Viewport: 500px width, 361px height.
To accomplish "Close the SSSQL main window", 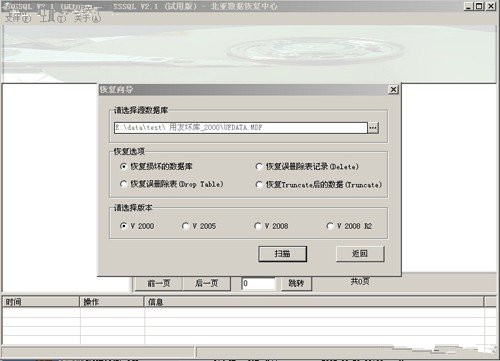I will [491, 6].
